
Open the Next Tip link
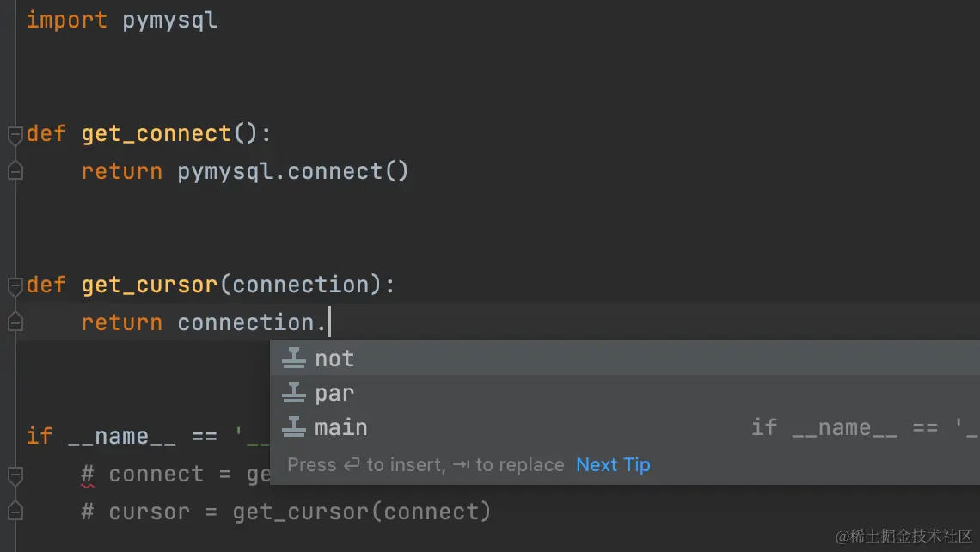pos(613,465)
